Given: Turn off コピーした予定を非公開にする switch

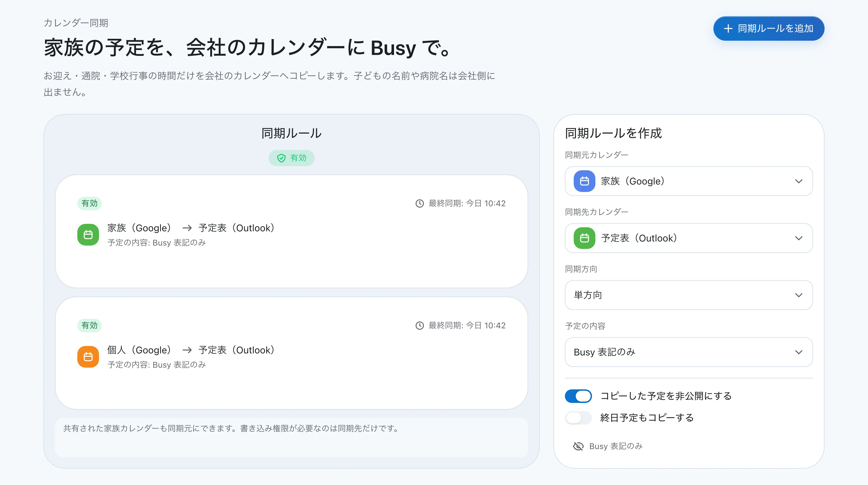Looking at the screenshot, I should click(578, 396).
